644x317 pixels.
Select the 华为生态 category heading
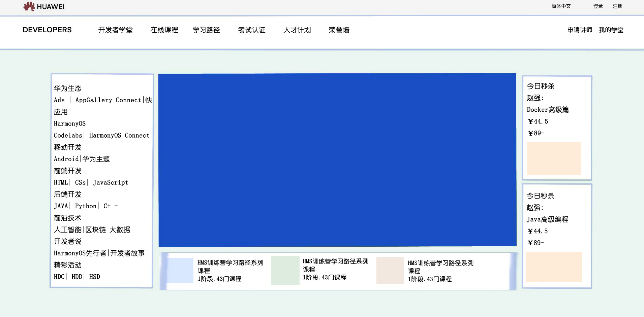[68, 89]
